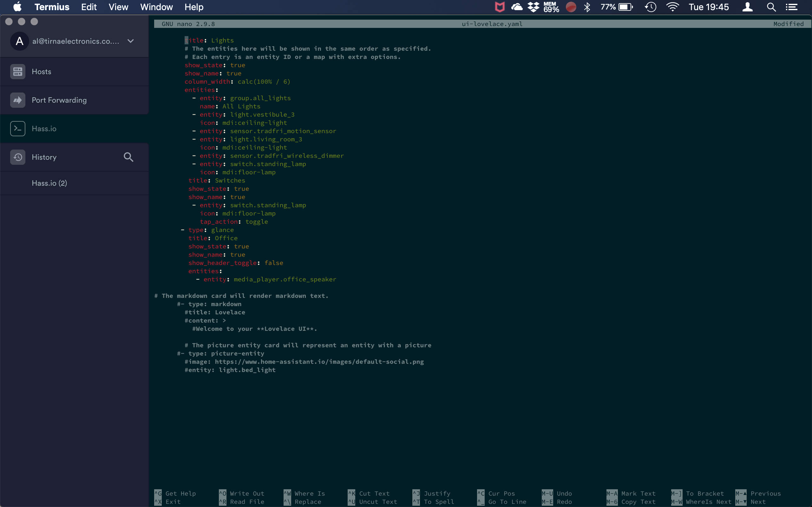Click the McAfee shield icon
The height and width of the screenshot is (507, 812).
pyautogui.click(x=500, y=7)
